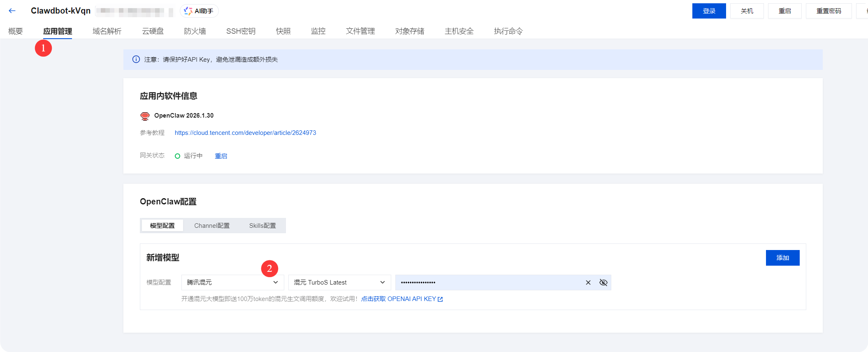Switch to the 模型配置 tab
The height and width of the screenshot is (352, 868).
(162, 225)
